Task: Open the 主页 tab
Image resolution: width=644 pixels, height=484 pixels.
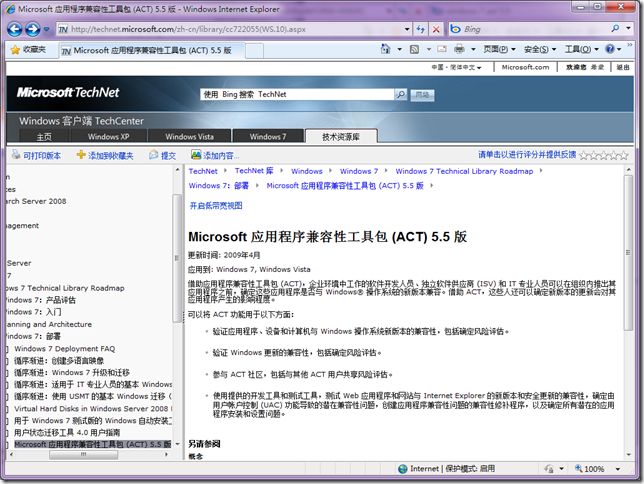Action: click(44, 137)
